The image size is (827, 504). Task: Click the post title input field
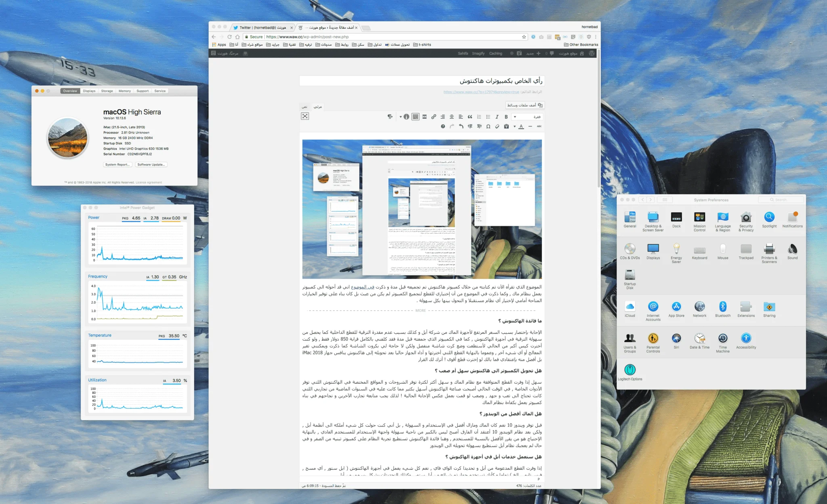tap(422, 81)
